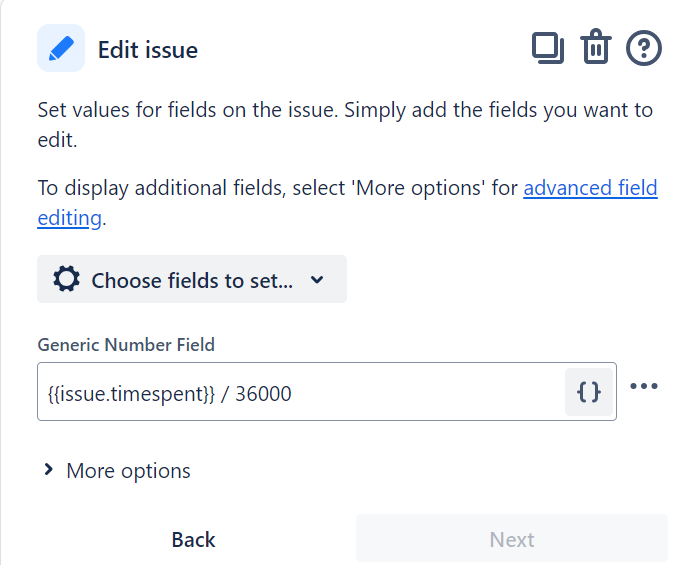The width and height of the screenshot is (685, 565).
Task: Delete the Edit issue action via trash icon
Action: coord(596,48)
